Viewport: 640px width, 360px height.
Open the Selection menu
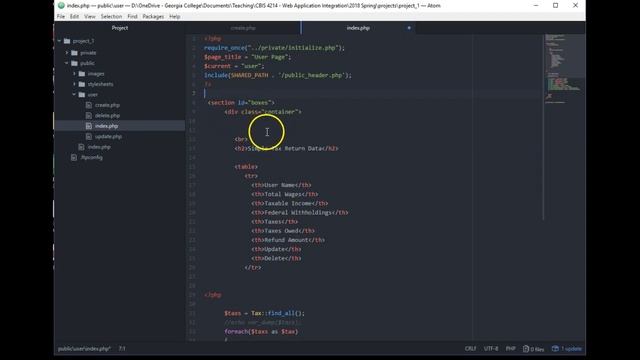(x=111, y=16)
